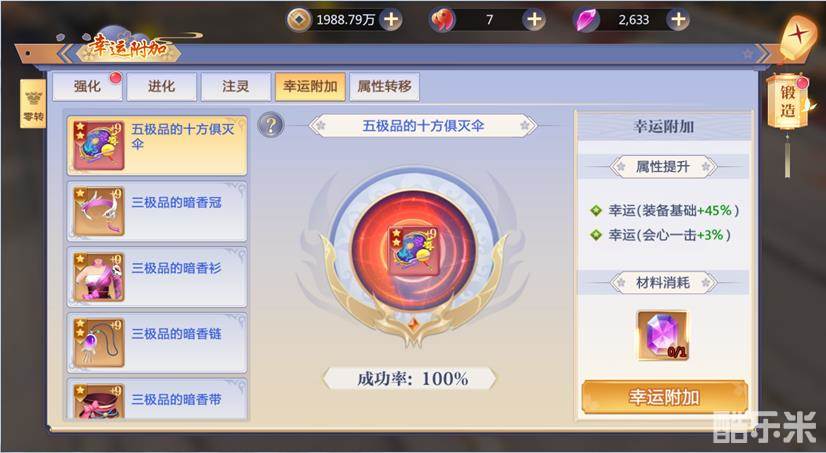Click the orange 幸运附加 confirm button

[x=664, y=397]
